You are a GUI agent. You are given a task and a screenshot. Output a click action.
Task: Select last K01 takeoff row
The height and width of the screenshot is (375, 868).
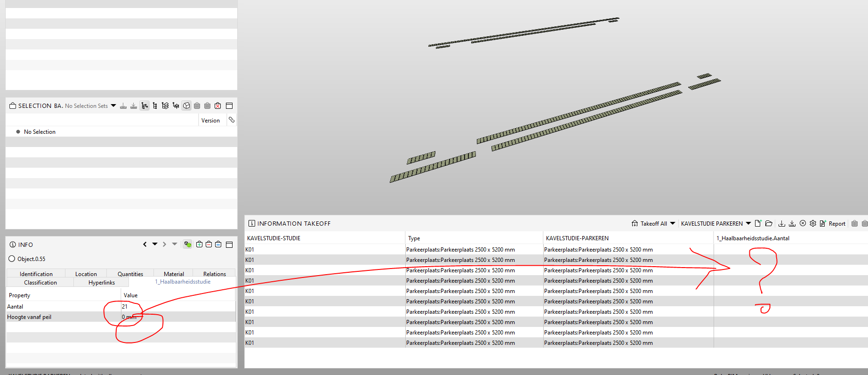tap(556, 342)
